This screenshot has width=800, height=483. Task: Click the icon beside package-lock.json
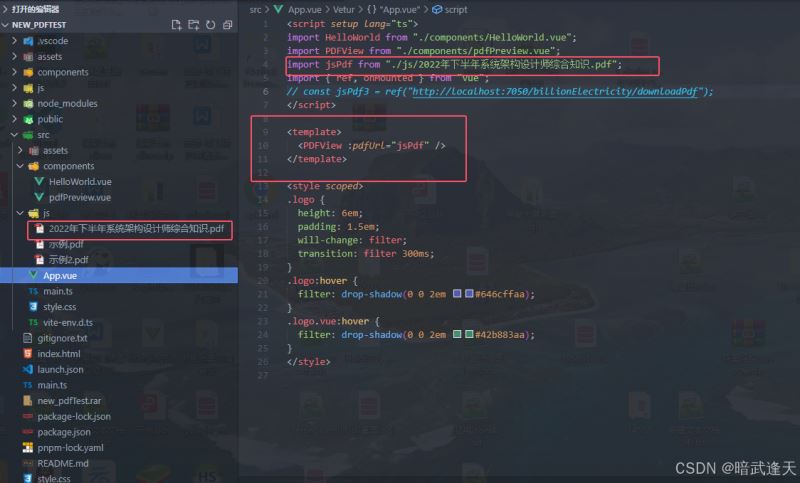[x=28, y=416]
